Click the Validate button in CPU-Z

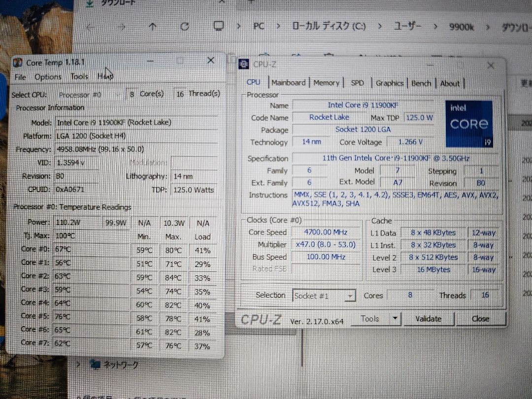429,319
